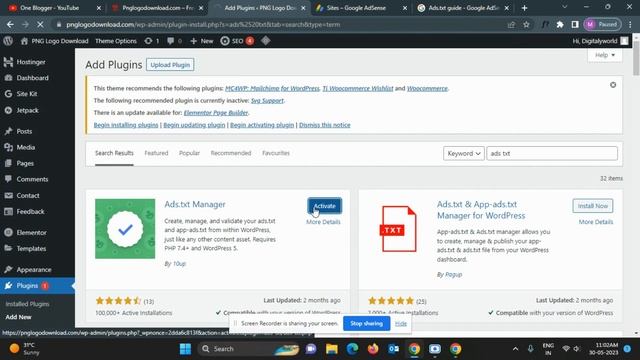Click the Ads.txt Manager plugin thumbnail

click(x=125, y=229)
